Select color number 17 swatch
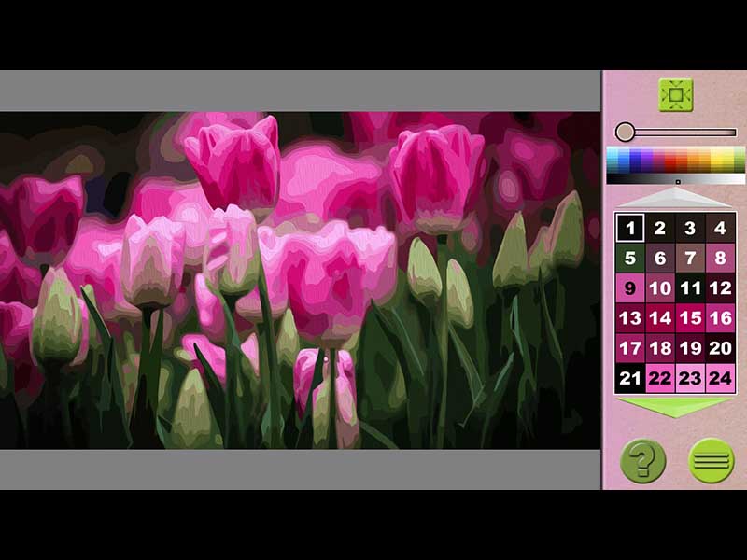 click(x=629, y=347)
